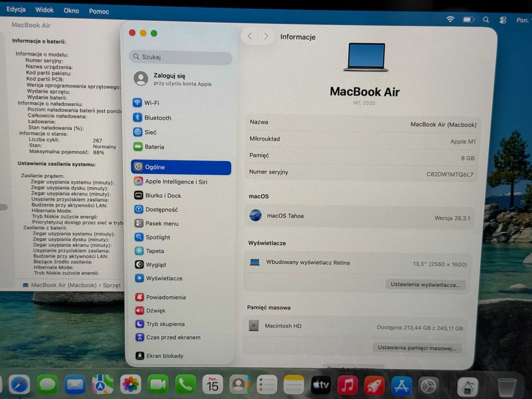Screen dimensions: 532x399
Task: Open Trash in the Dock
Action: 507,387
